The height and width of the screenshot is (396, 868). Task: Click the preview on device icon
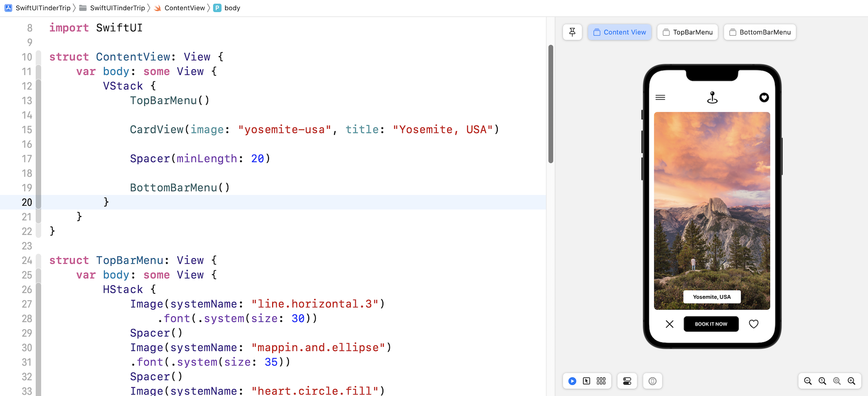(652, 381)
